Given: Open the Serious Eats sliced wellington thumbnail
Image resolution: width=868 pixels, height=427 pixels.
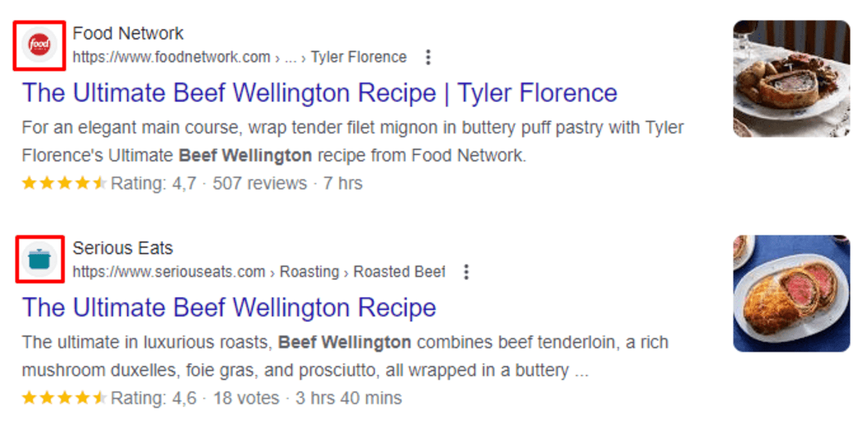Looking at the screenshot, I should [791, 294].
